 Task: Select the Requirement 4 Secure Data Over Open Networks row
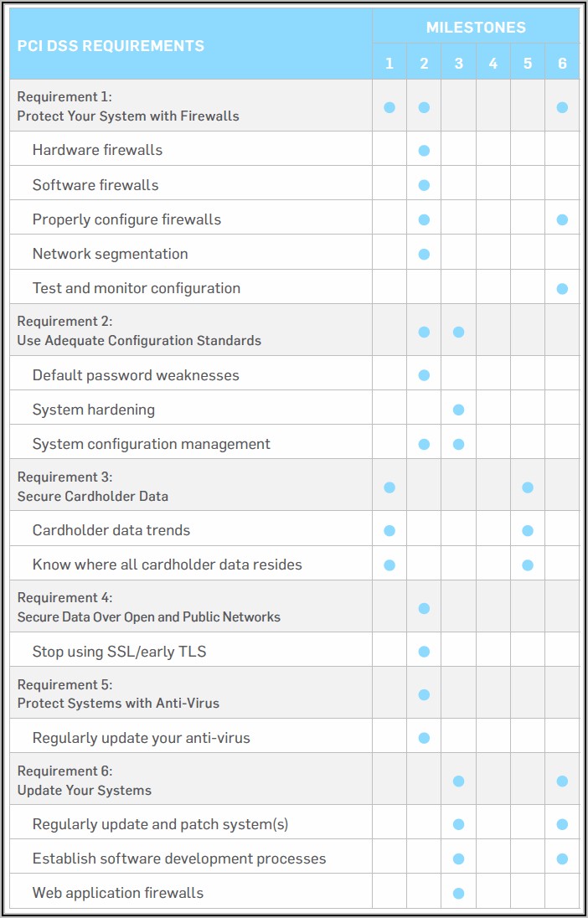click(149, 607)
